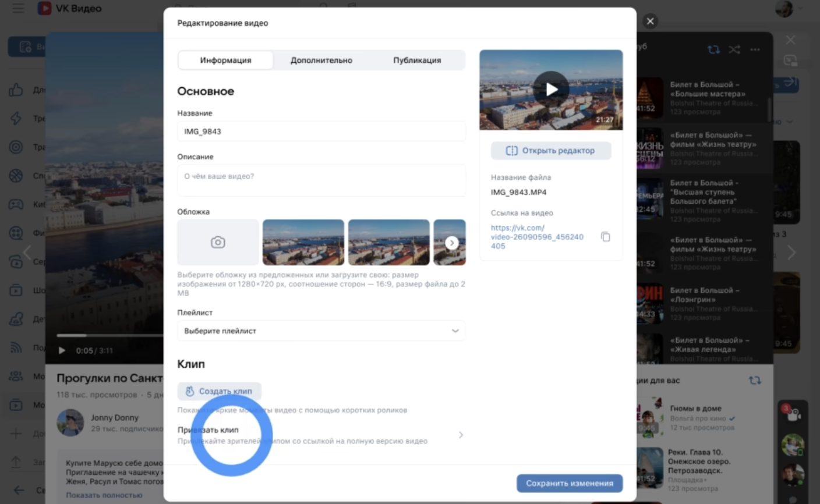Upload a custom cover via camera icon

coord(218,242)
